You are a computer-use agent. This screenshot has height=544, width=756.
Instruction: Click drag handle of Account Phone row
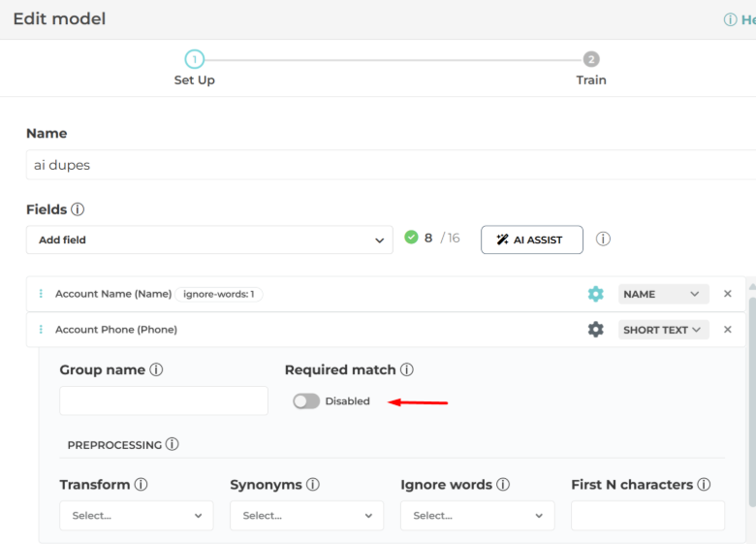(41, 330)
